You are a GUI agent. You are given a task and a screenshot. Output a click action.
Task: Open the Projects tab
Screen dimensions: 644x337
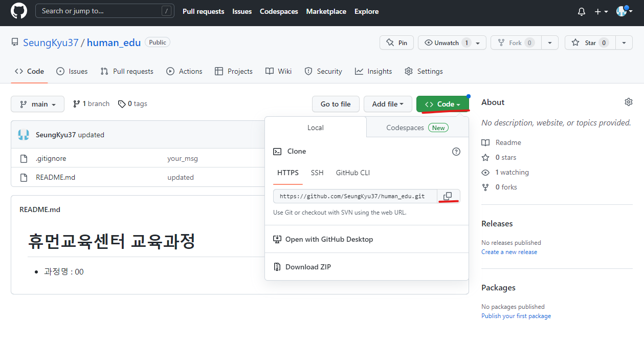234,71
